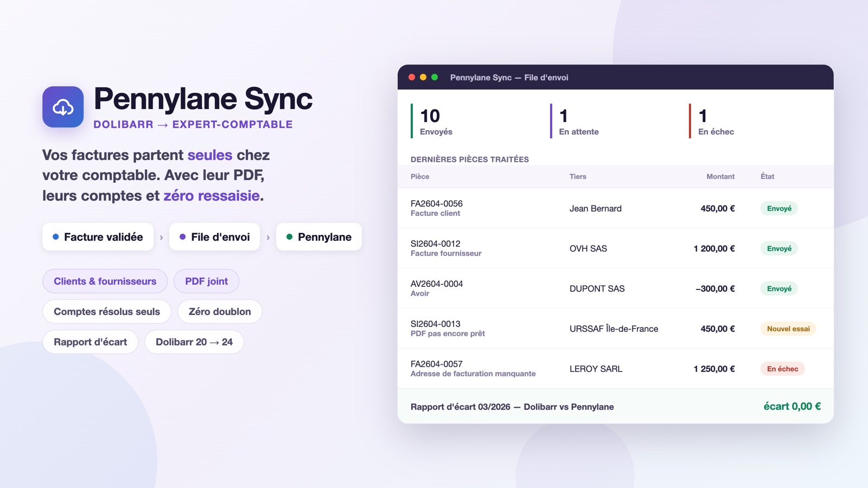Select the Facture validée step pill
This screenshot has height=488, width=868.
pos(98,237)
